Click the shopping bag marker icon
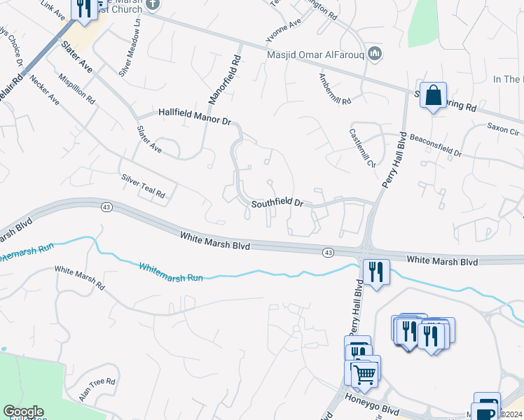The height and width of the screenshot is (420, 524). pyautogui.click(x=433, y=97)
